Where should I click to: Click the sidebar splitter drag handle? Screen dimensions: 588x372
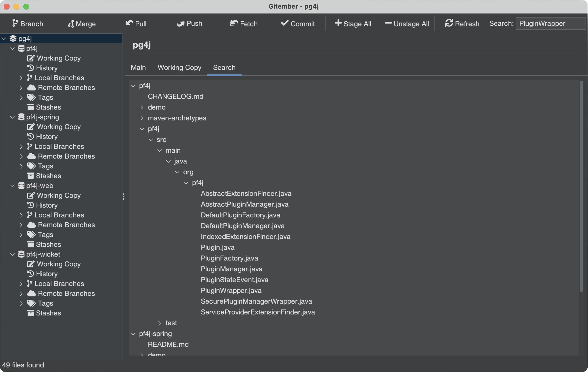click(x=123, y=196)
